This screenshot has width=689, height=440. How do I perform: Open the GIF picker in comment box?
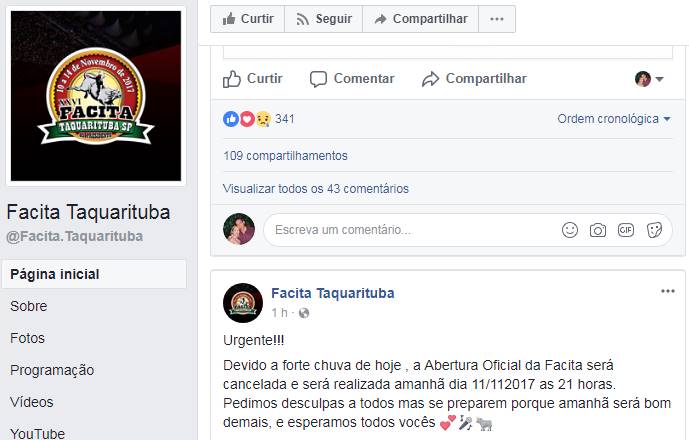coord(626,229)
